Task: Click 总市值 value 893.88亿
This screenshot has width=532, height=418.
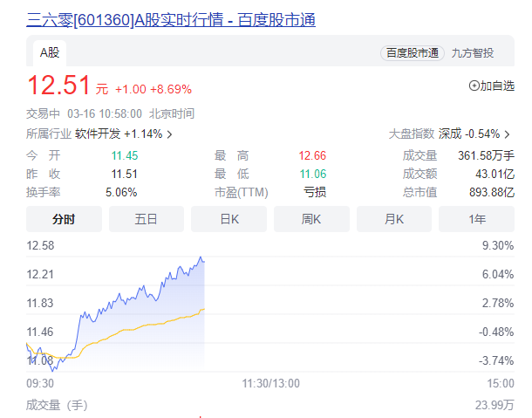Action: point(492,193)
